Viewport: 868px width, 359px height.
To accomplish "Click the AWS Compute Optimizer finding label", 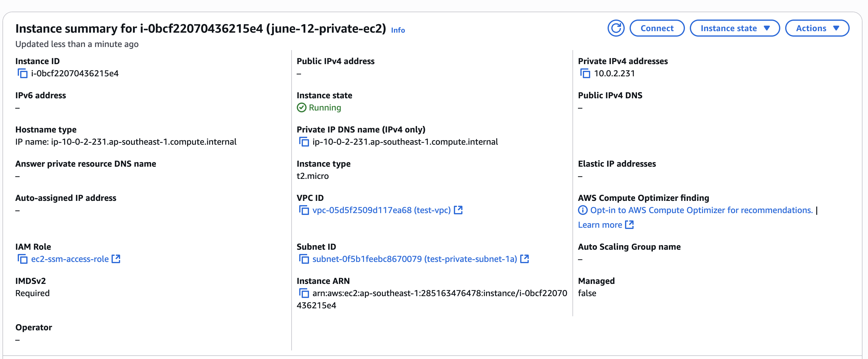I will [x=643, y=198].
